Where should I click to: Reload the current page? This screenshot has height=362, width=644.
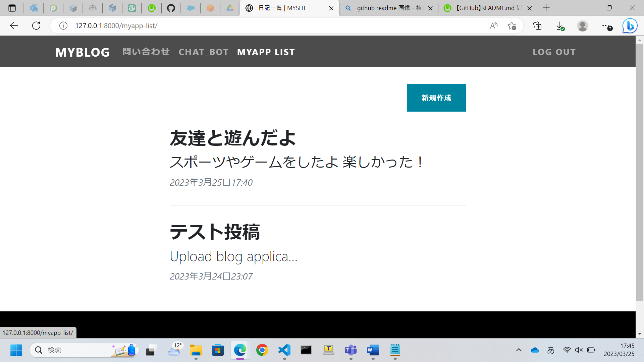[36, 25]
